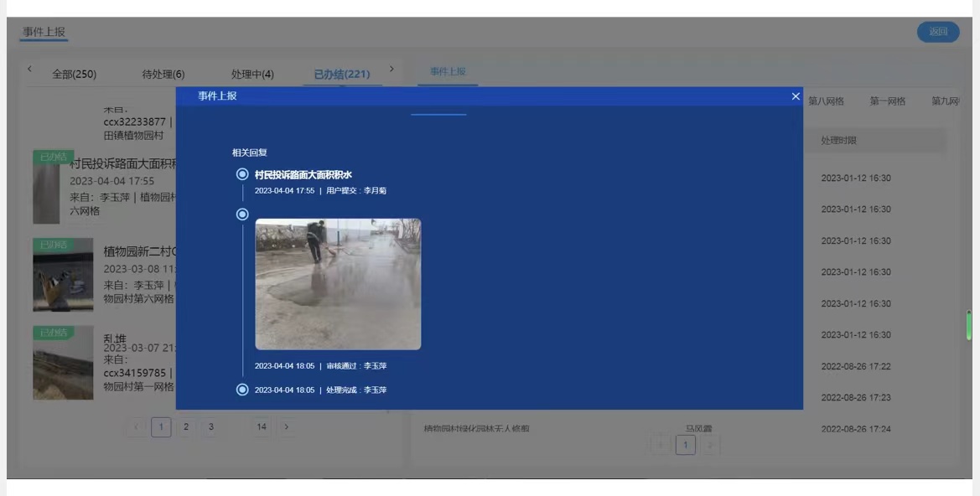Go to page 14 in left list pagination

click(x=262, y=427)
